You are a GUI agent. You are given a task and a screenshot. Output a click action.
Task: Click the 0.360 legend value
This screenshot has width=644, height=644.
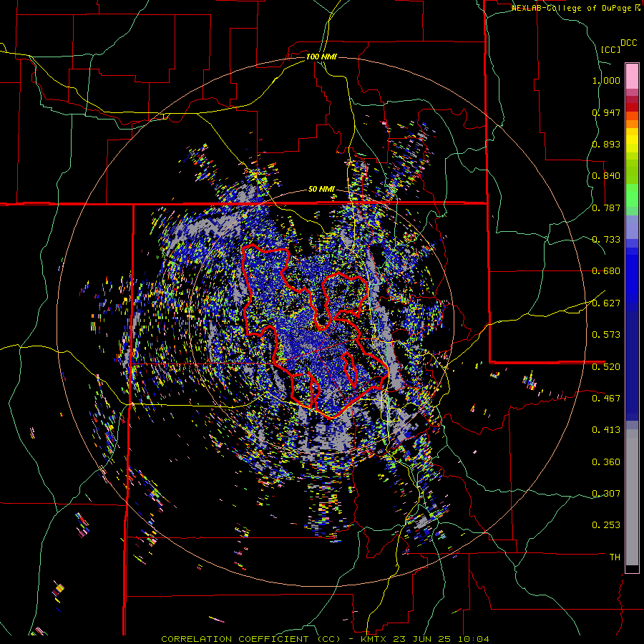[606, 462]
